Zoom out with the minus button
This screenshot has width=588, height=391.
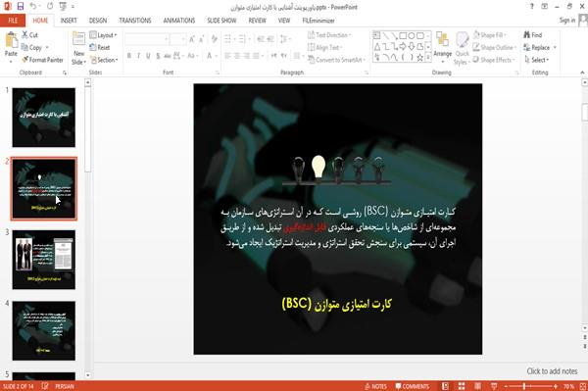click(506, 386)
